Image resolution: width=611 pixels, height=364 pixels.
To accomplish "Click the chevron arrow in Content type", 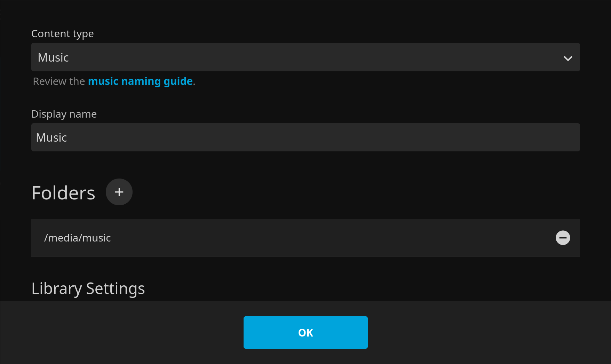I will point(568,58).
